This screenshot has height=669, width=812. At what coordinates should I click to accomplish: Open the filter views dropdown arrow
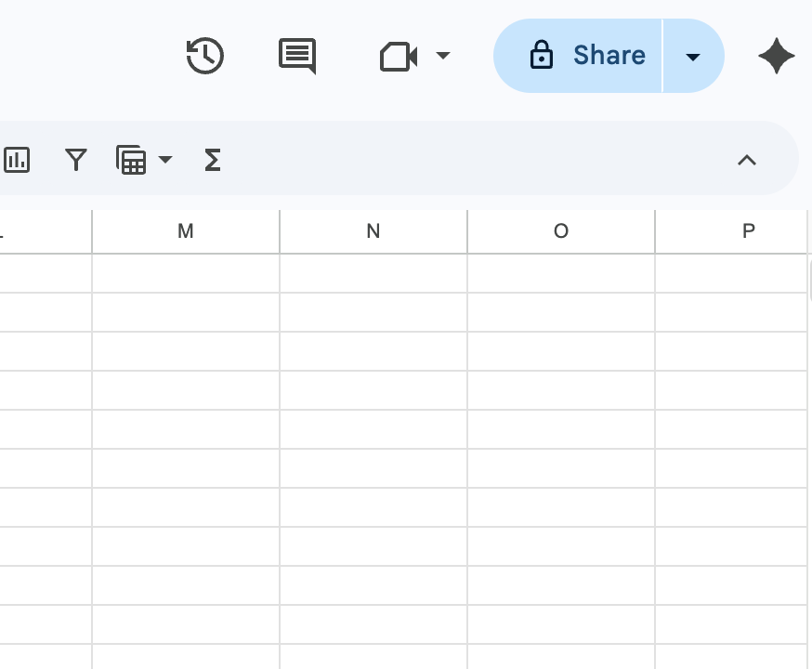click(165, 160)
